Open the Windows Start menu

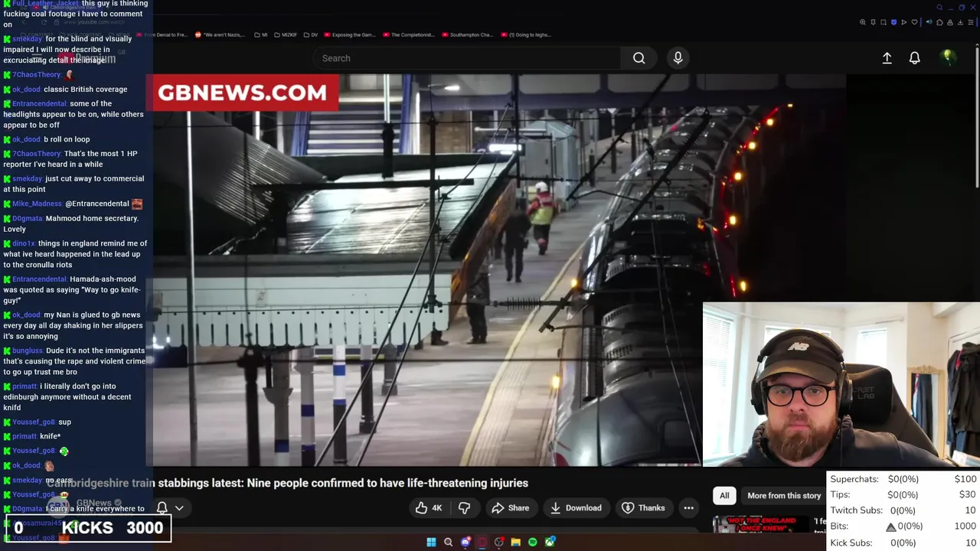[431, 543]
